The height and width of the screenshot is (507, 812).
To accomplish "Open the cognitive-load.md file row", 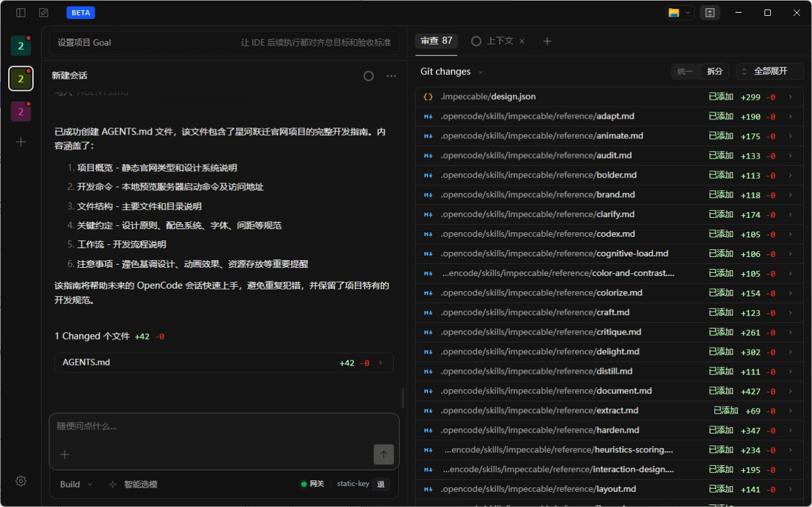I will click(609, 254).
